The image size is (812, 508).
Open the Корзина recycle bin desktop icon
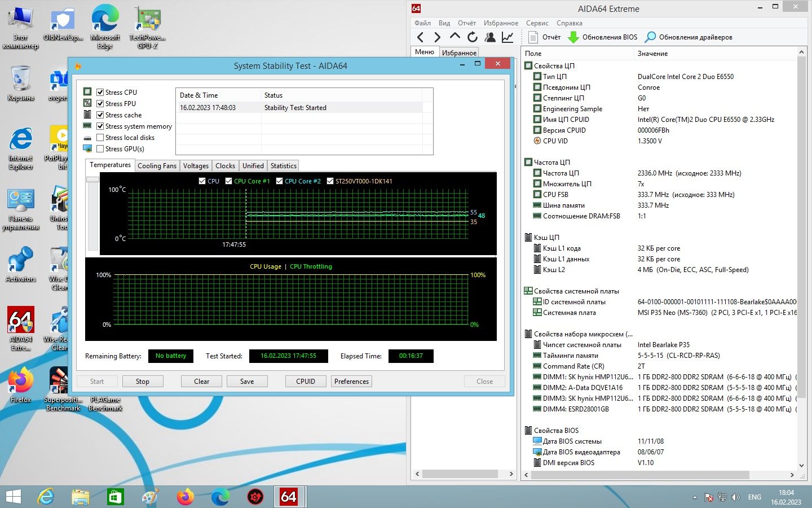(21, 84)
